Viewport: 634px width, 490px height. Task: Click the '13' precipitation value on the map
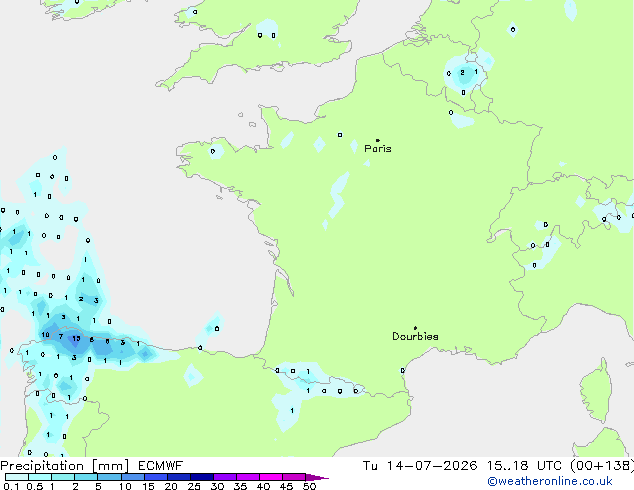(x=76, y=339)
